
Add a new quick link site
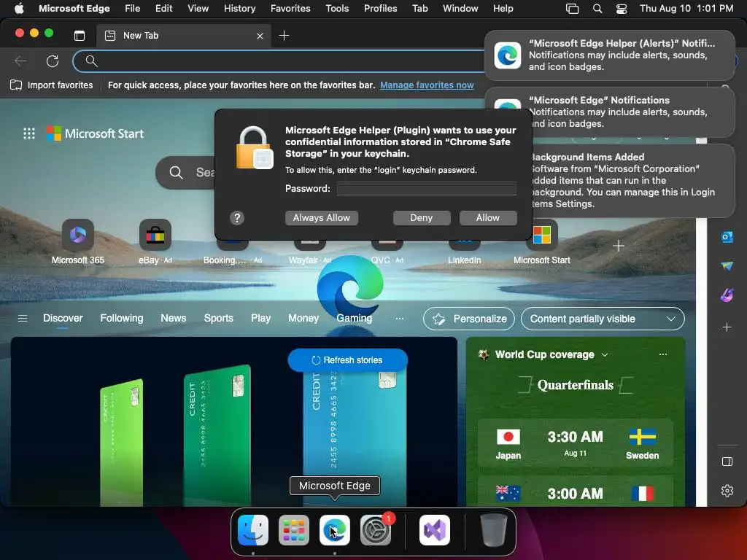point(619,246)
